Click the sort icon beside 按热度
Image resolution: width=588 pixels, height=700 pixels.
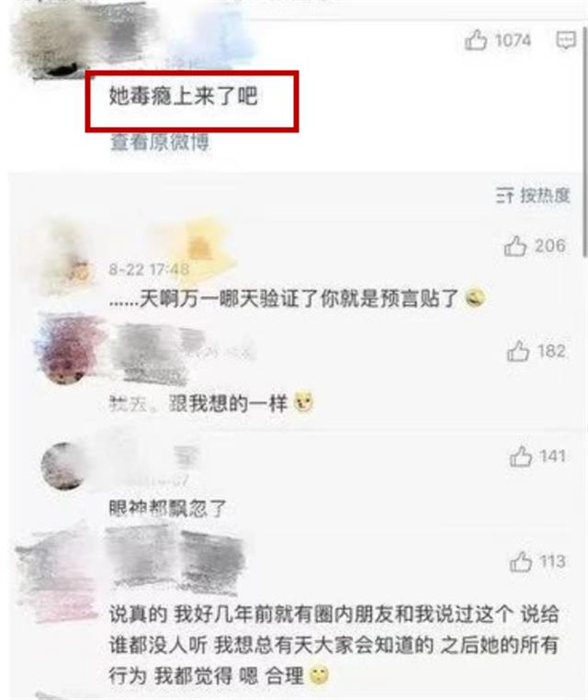click(504, 195)
